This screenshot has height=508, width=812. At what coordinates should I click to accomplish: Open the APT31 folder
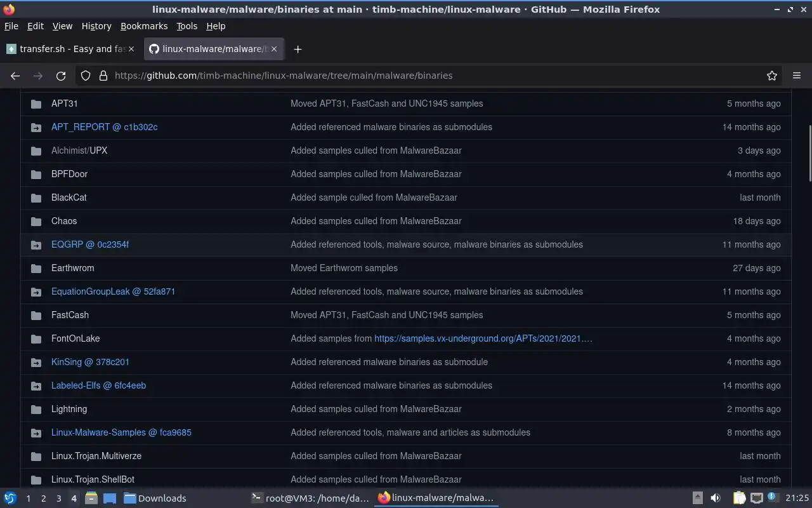[65, 104]
